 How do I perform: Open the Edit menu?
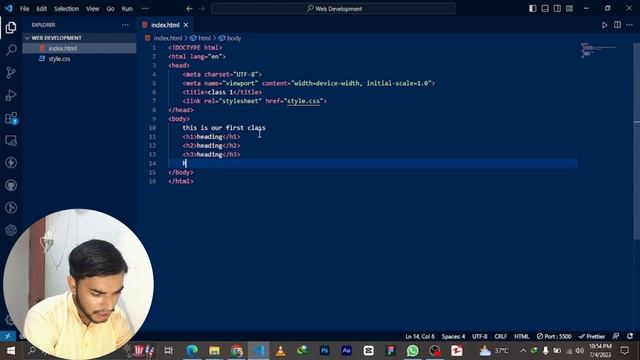click(42, 9)
